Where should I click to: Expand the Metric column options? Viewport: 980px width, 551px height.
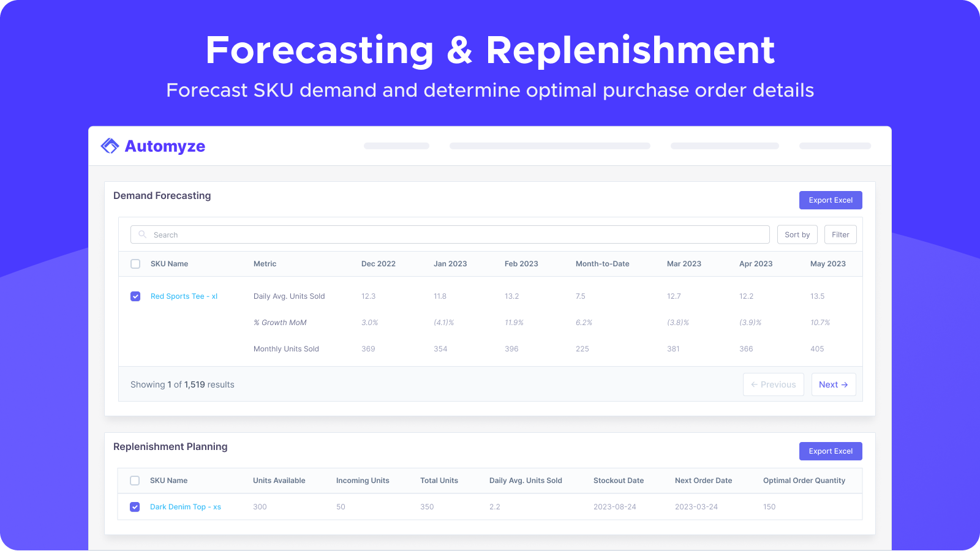tap(265, 264)
